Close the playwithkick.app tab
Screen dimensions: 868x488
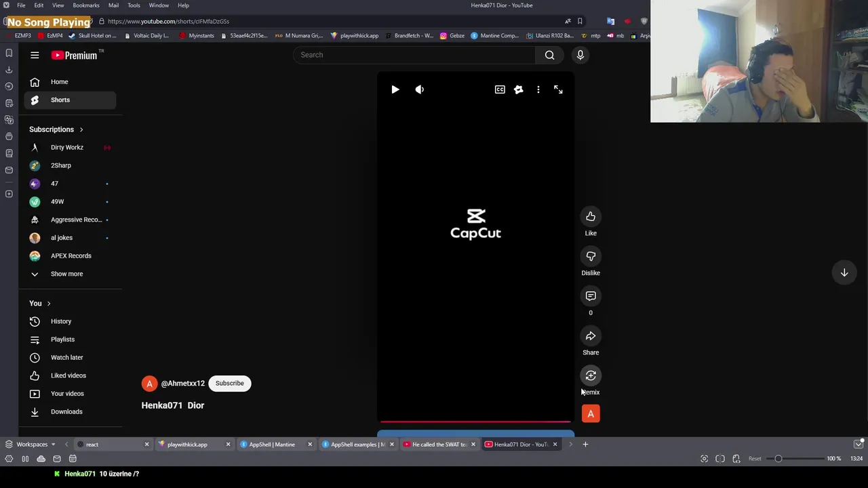point(228,445)
